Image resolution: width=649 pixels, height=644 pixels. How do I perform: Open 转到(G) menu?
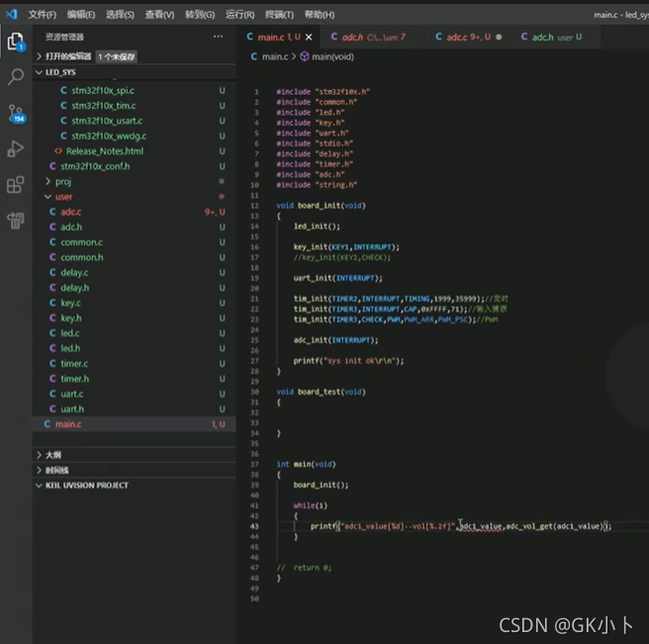[x=200, y=15]
